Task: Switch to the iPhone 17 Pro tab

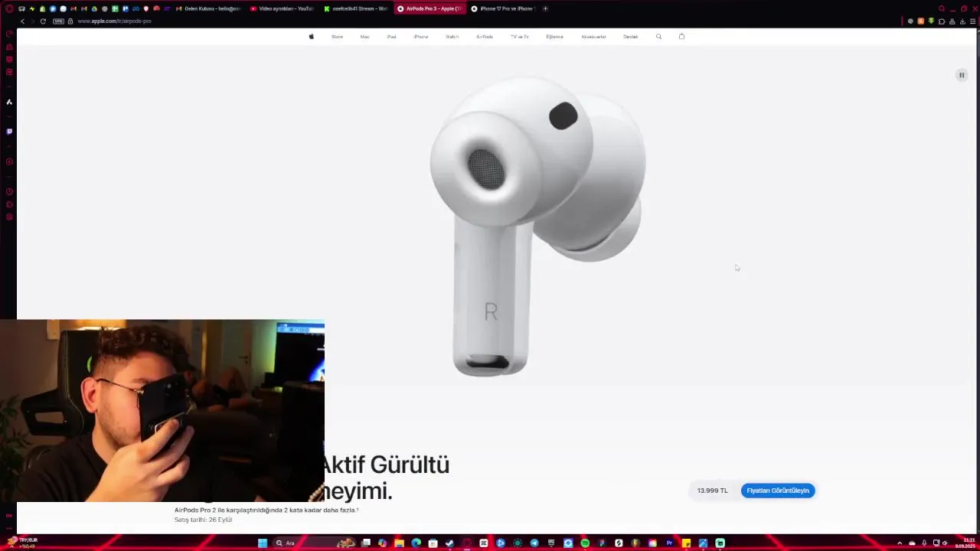Action: point(502,8)
